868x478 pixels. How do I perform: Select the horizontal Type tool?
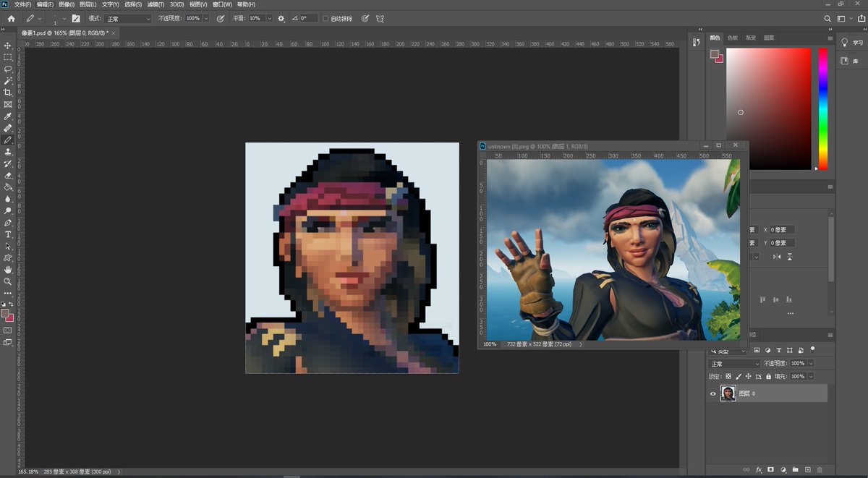coord(8,235)
